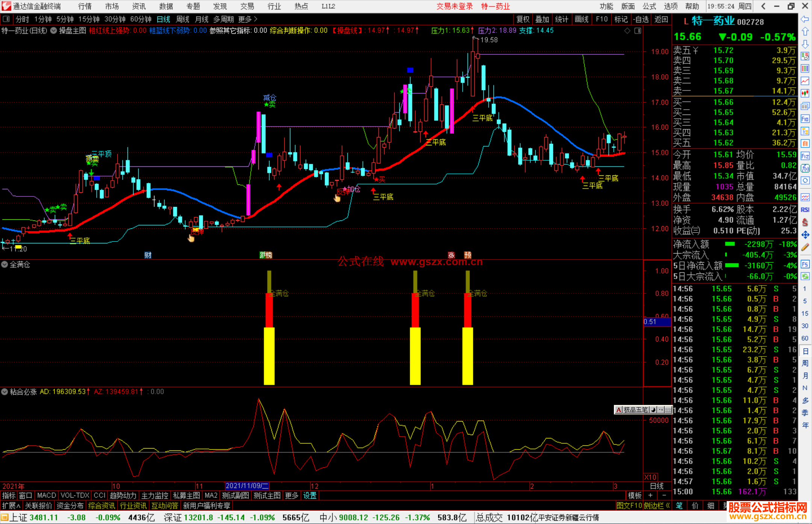The image size is (812, 524).
Task: Click the 张 marker at chart bottom
Action: [x=451, y=255]
